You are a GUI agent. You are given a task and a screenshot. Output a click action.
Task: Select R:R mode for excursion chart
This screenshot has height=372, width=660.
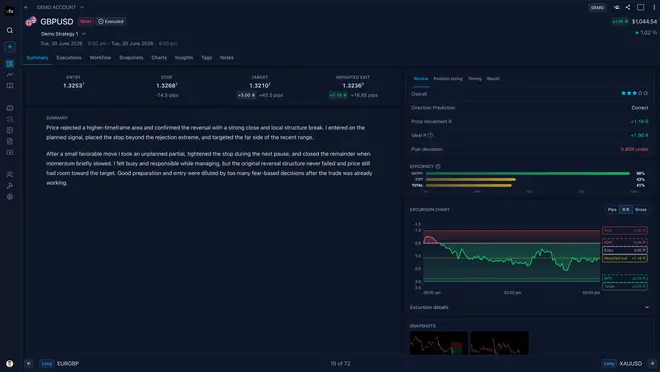625,210
